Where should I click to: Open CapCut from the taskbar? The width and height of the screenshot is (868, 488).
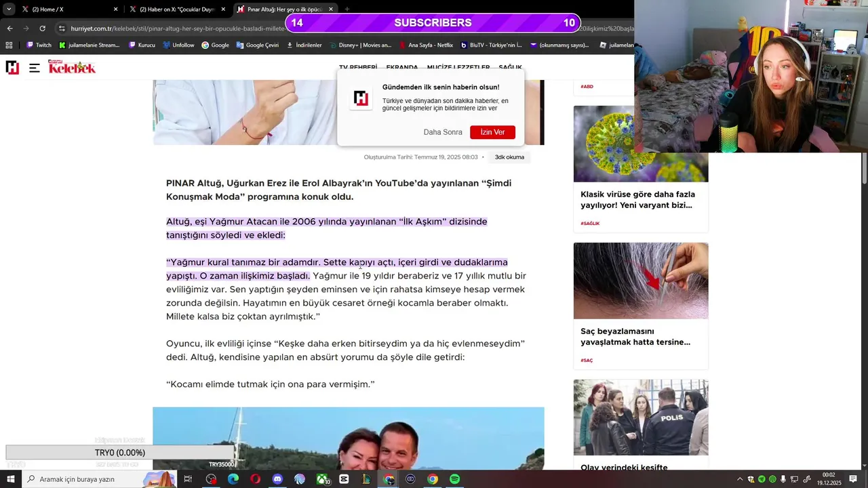click(x=344, y=479)
